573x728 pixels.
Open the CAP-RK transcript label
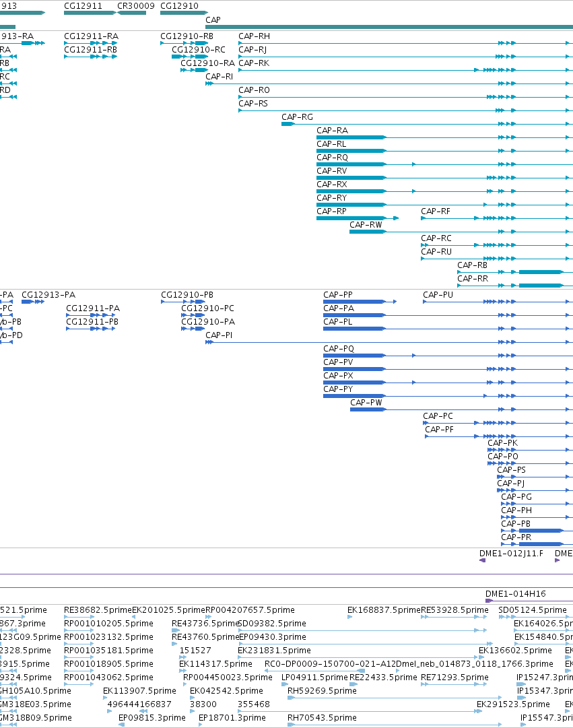(254, 63)
